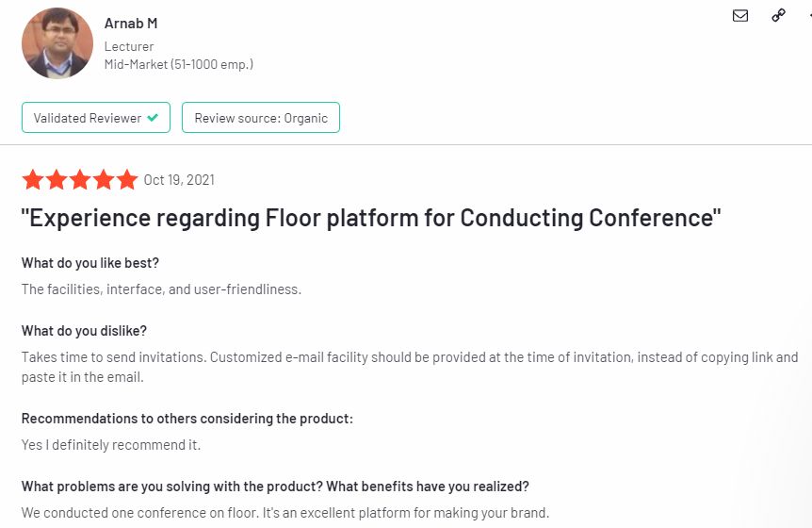Click the fifth rating star
Viewport: 812px width, 528px height.
click(x=127, y=180)
